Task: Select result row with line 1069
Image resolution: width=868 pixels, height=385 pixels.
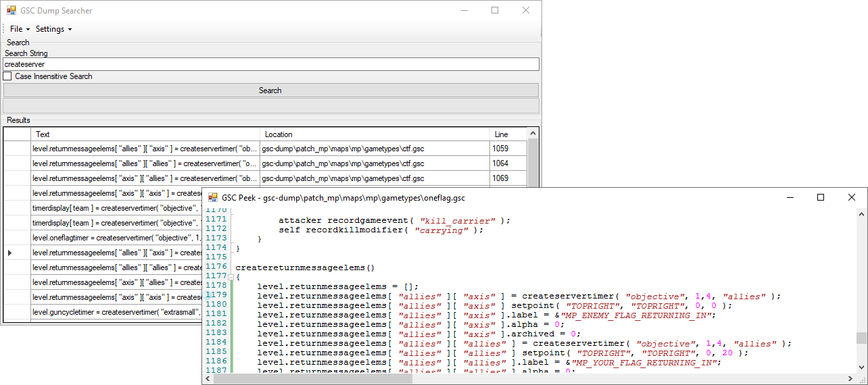Action: pyautogui.click(x=265, y=178)
